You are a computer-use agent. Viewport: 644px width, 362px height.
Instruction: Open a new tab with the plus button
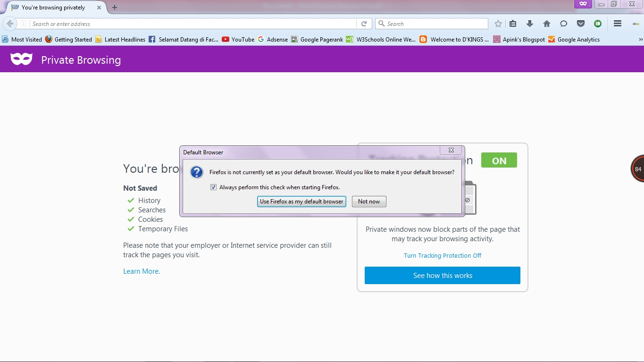pos(114,8)
